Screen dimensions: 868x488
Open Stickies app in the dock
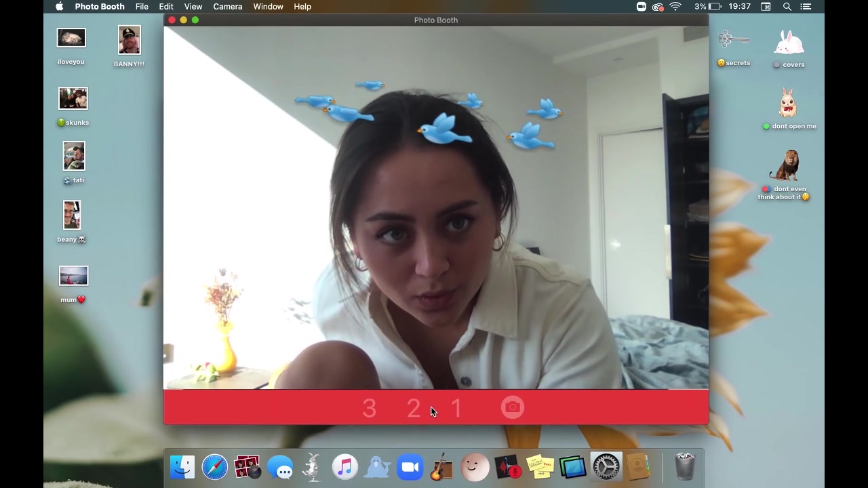[x=540, y=468]
